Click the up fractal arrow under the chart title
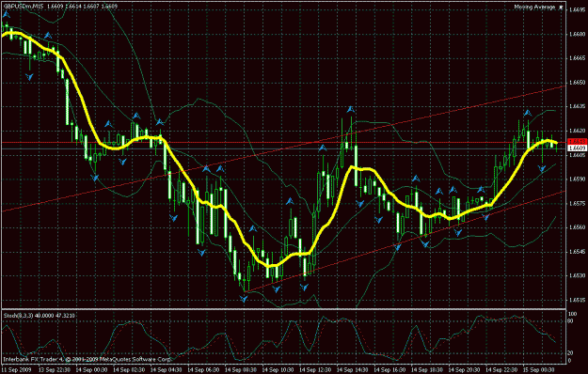The width and height of the screenshot is (588, 374). [x=6, y=15]
